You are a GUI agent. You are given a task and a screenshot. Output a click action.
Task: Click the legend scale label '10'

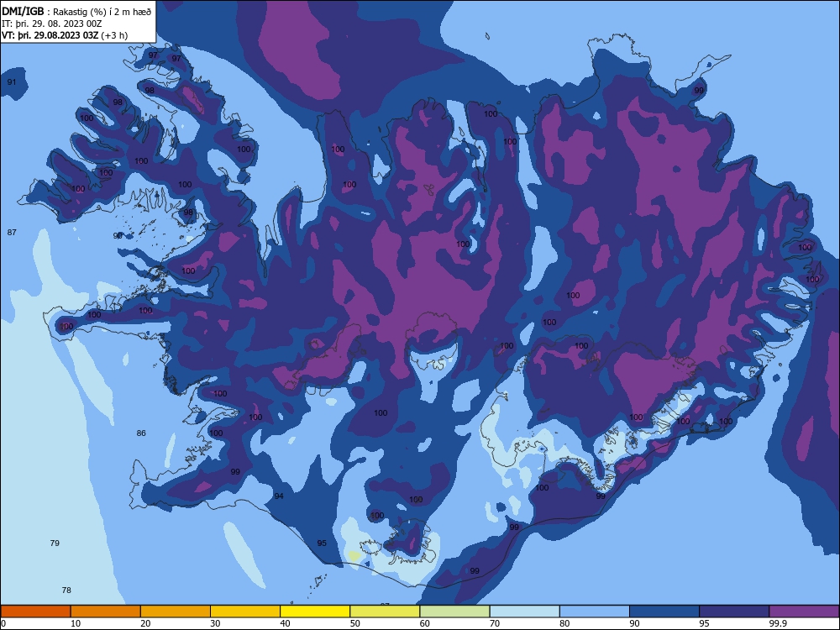(76, 623)
